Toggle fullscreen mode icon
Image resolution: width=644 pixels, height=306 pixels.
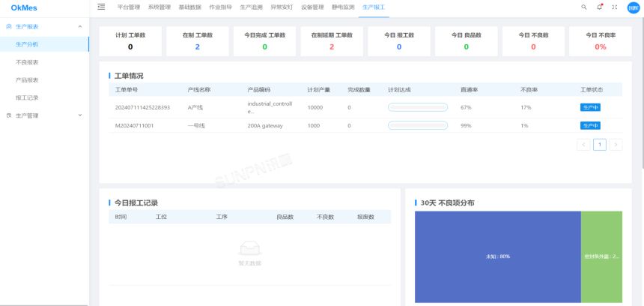point(615,7)
